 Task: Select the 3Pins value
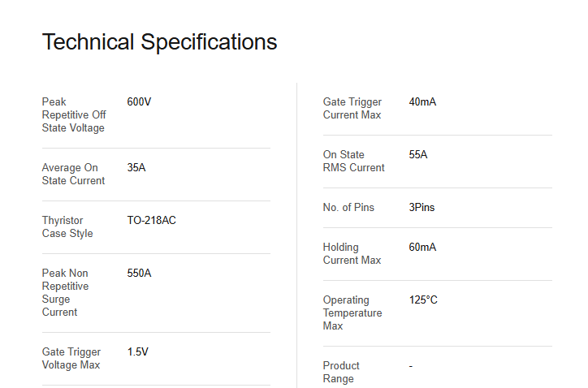click(422, 208)
